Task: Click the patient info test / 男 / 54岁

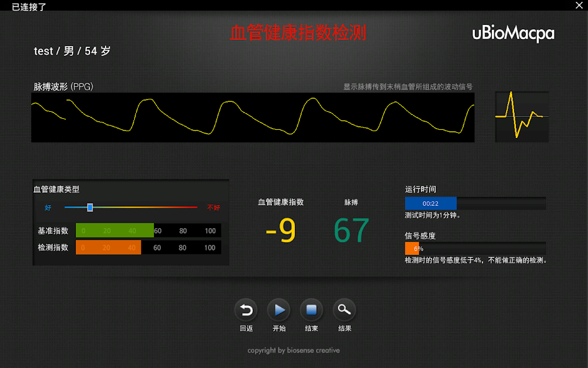Action: click(71, 51)
